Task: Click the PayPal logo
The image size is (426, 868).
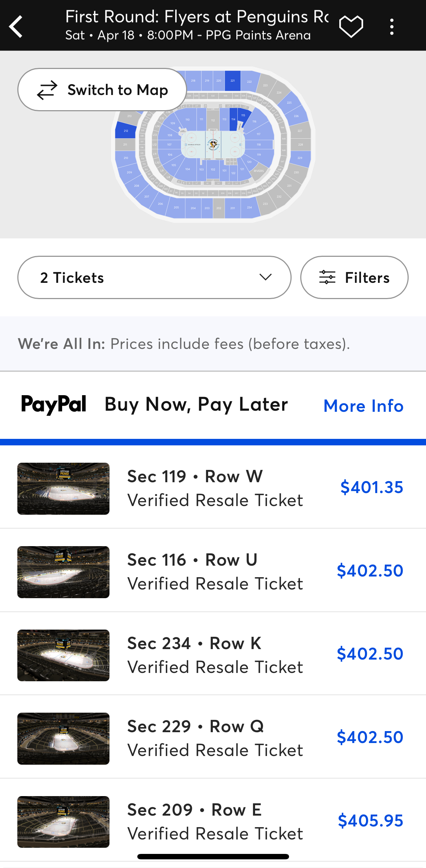Action: point(54,405)
